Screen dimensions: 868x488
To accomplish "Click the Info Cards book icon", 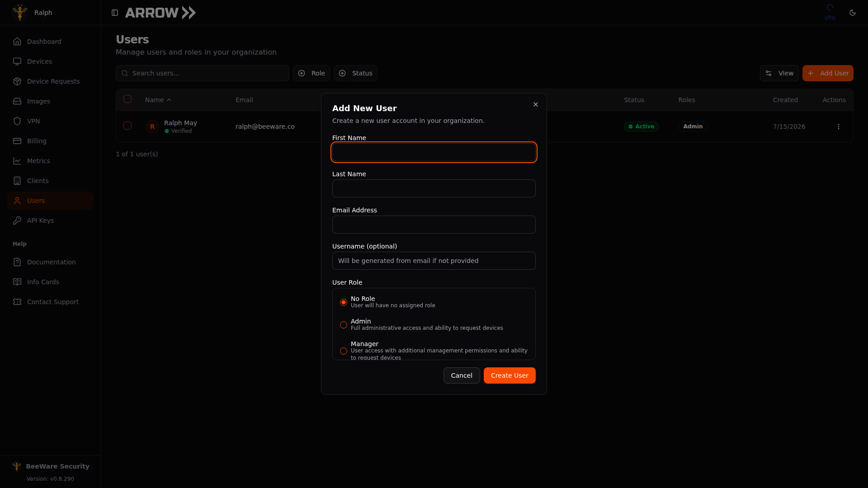I will (17, 282).
